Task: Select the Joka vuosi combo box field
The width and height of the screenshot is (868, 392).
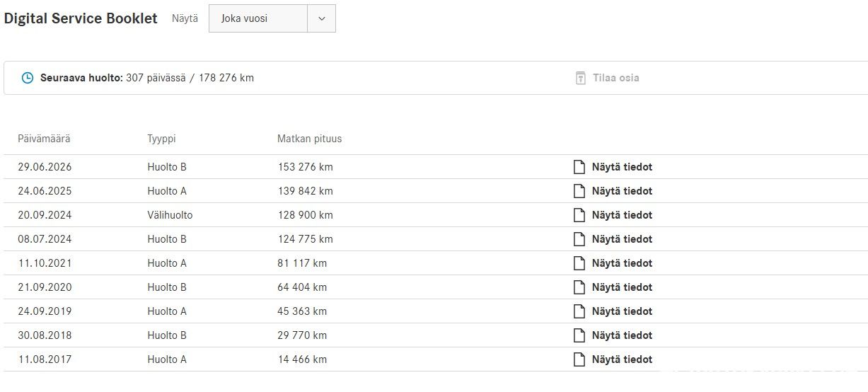Action: point(272,18)
